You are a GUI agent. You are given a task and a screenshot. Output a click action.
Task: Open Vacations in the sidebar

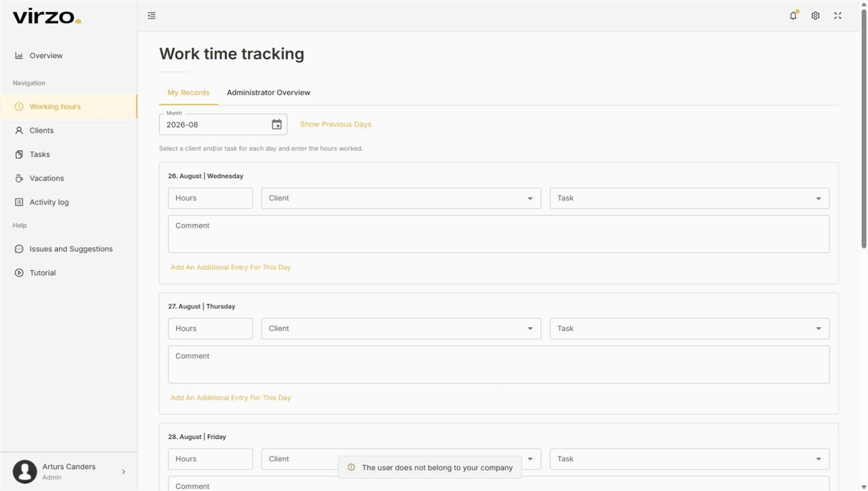pyautogui.click(x=69, y=178)
